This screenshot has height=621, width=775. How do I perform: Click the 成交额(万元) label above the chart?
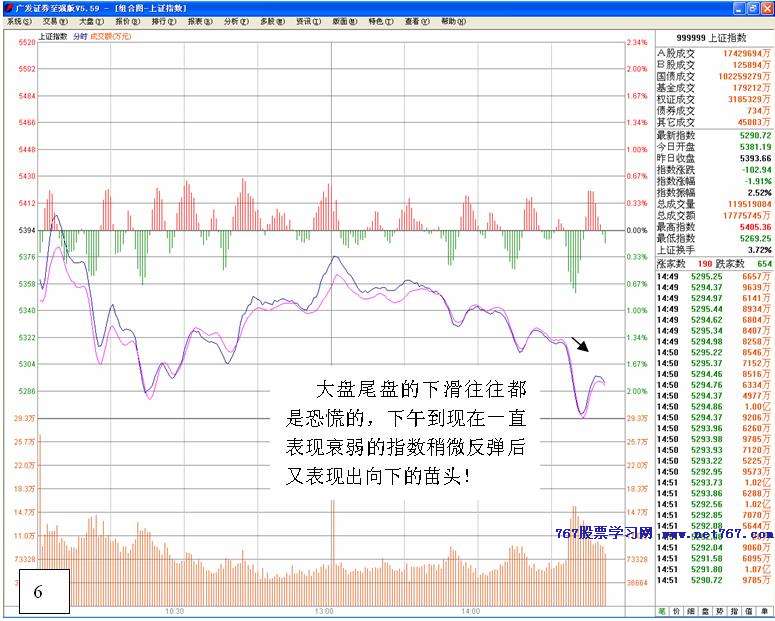[x=110, y=37]
